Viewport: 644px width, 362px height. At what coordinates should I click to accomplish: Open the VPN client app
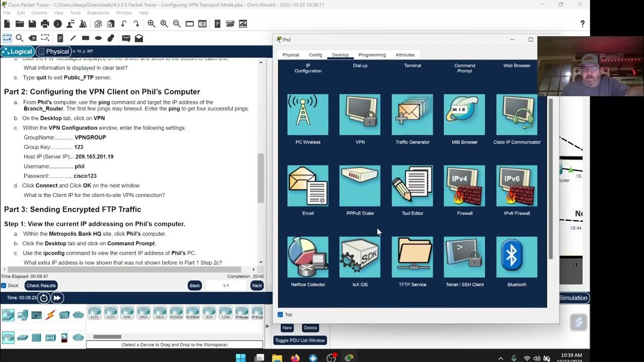pos(360,115)
